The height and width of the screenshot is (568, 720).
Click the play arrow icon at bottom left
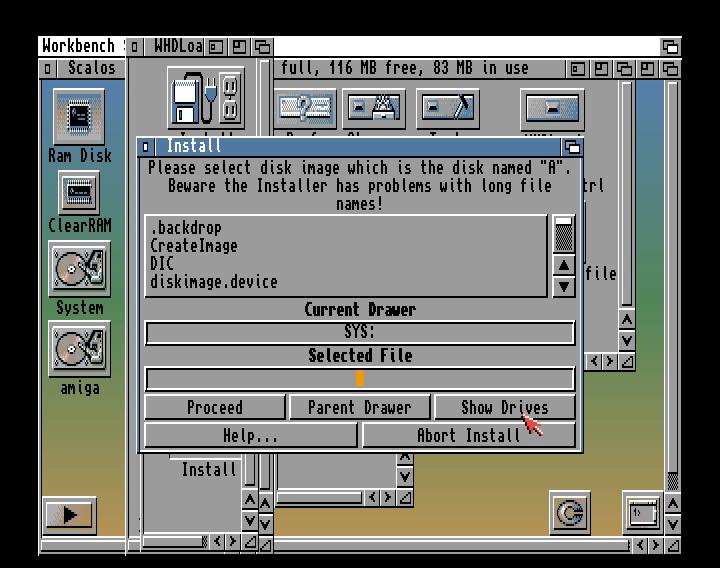[69, 515]
